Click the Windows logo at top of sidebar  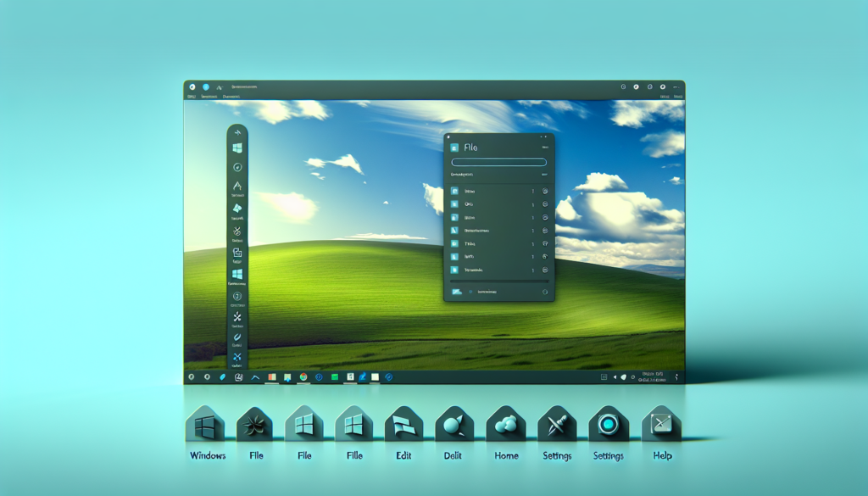237,148
